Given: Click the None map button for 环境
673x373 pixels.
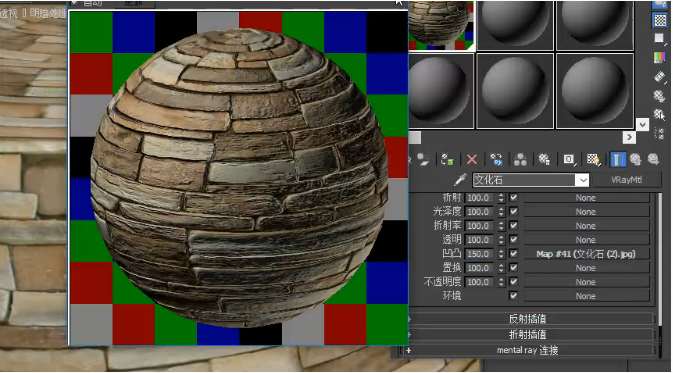Looking at the screenshot, I should (x=586, y=296).
